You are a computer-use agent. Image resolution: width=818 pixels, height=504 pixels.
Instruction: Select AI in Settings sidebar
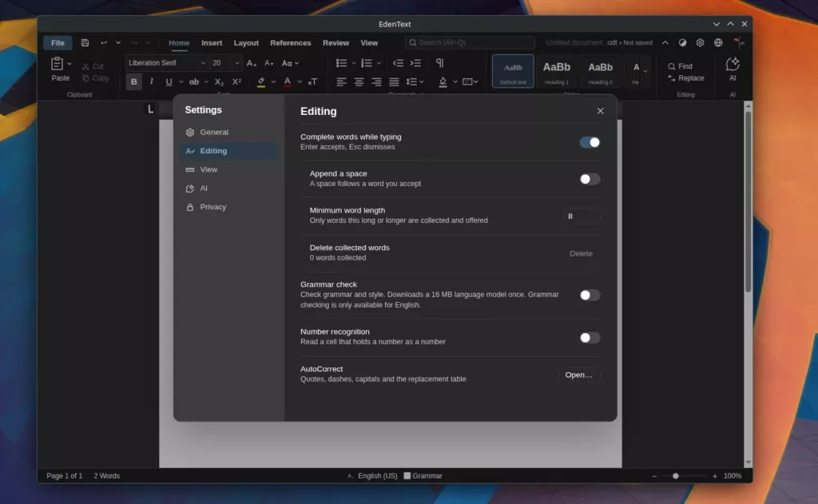pyautogui.click(x=228, y=189)
